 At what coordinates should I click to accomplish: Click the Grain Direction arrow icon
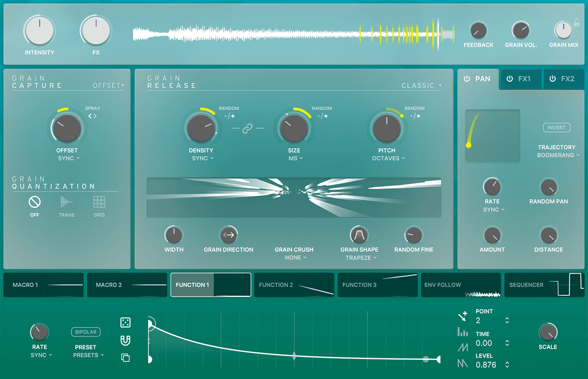228,235
